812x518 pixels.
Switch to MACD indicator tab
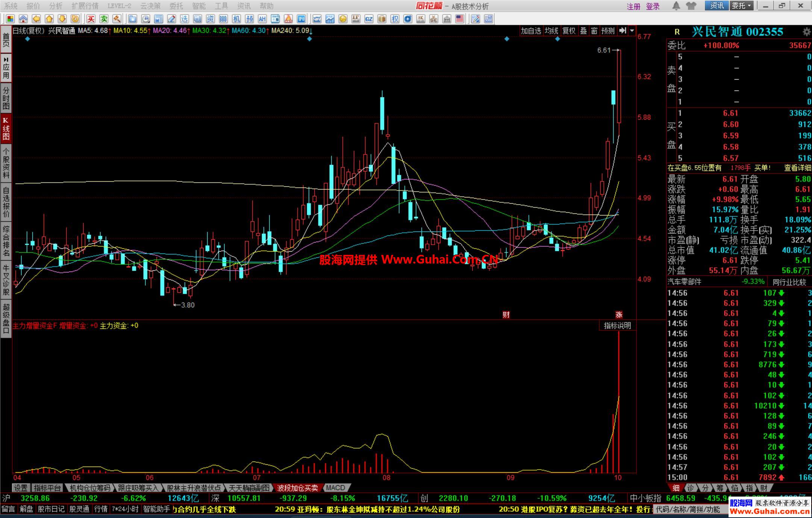(336, 488)
